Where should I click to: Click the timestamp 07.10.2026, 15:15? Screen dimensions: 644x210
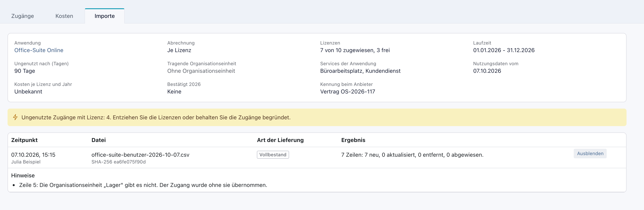33,155
